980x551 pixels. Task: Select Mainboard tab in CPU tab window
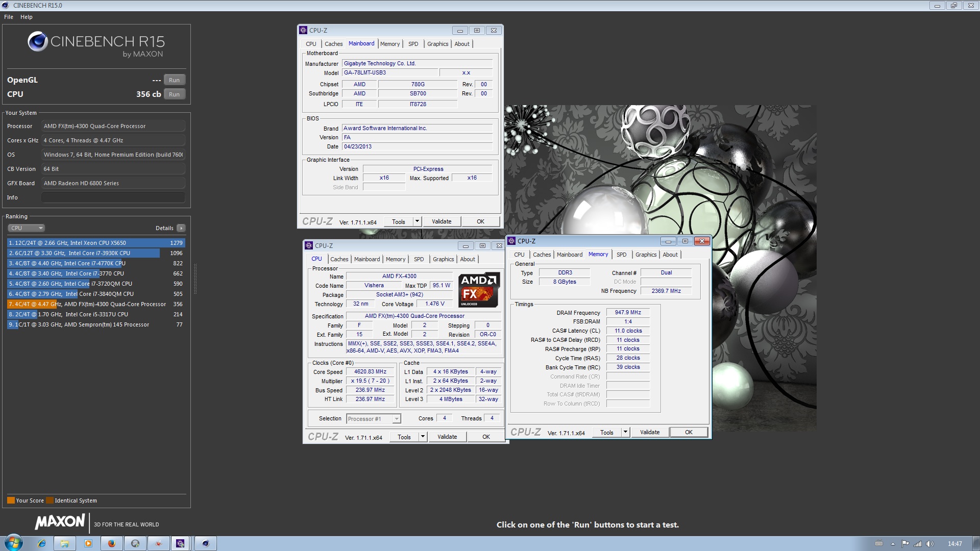pyautogui.click(x=367, y=259)
